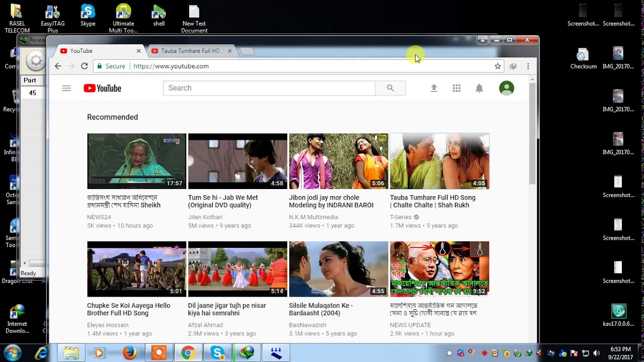Viewport: 644px width, 362px height.
Task: Open the YouTube apps grid icon
Action: click(x=456, y=88)
